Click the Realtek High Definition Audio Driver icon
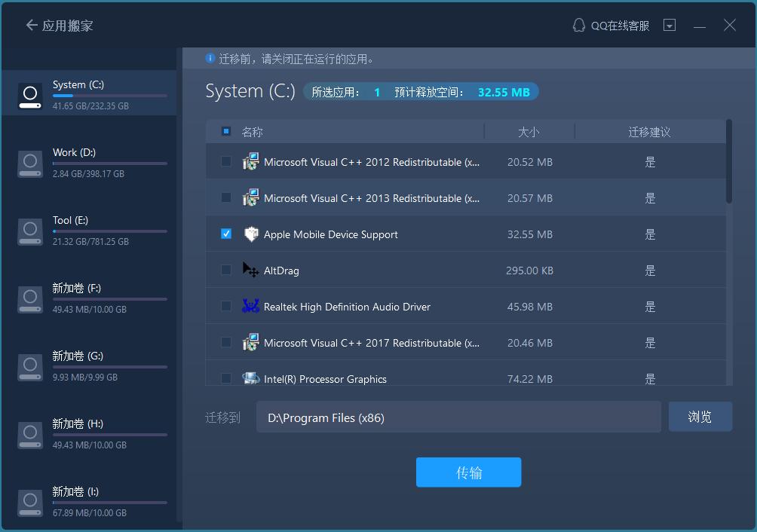 [250, 306]
